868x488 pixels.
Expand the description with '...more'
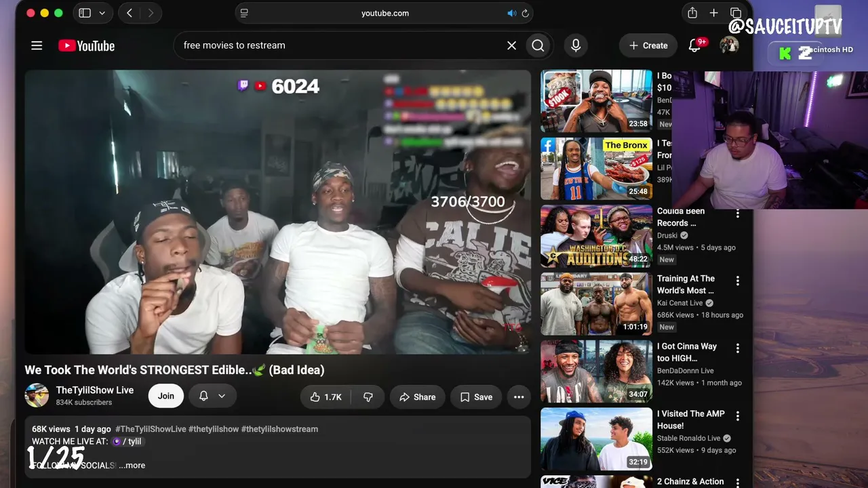(x=132, y=465)
